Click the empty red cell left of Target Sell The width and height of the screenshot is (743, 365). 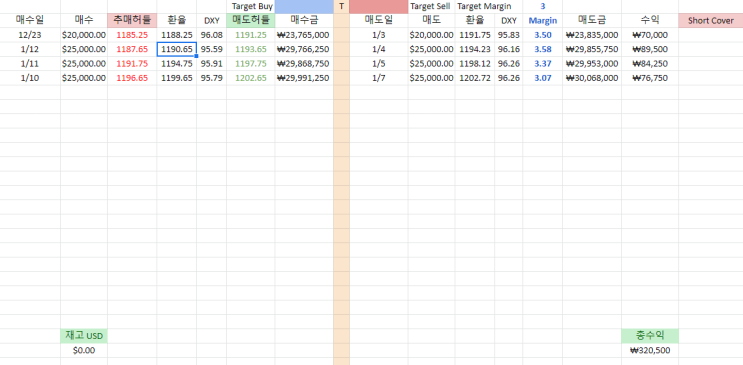(379, 7)
